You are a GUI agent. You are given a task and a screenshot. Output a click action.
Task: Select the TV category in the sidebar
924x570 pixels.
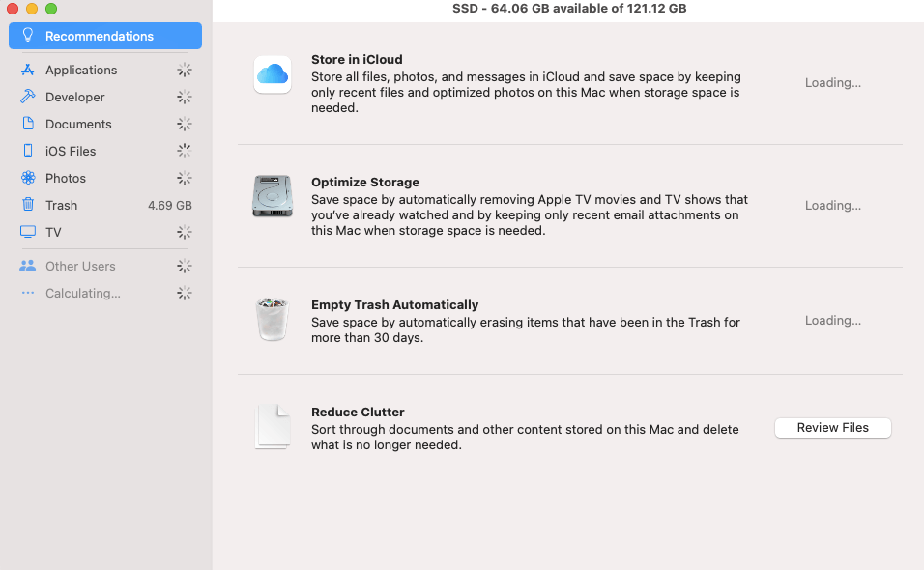[x=57, y=232]
